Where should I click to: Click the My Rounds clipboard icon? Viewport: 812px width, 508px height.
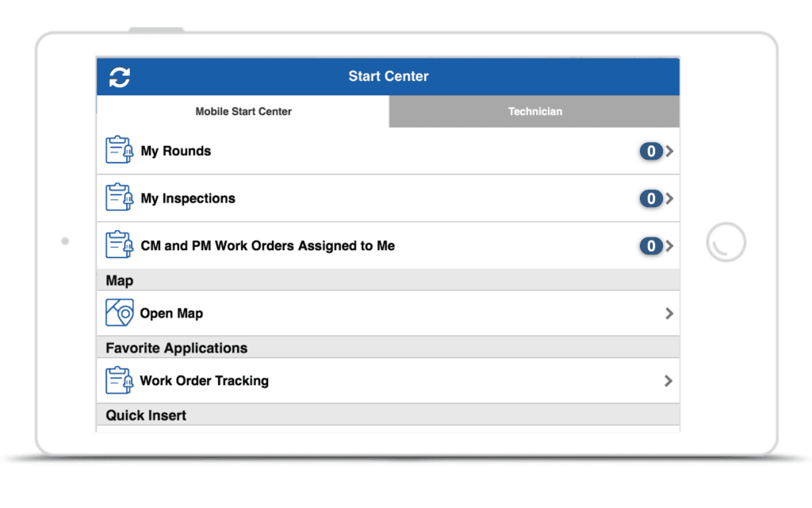(119, 150)
